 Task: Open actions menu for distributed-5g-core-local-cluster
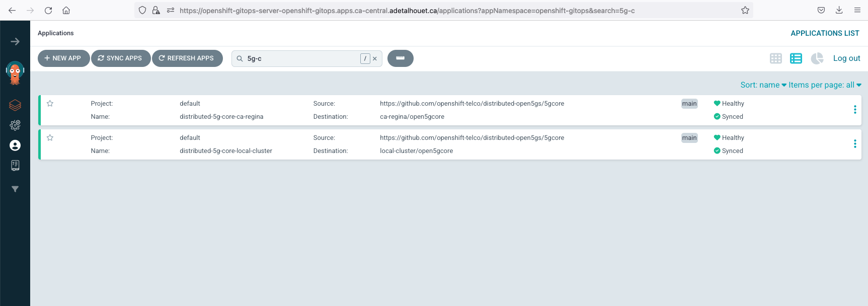click(855, 144)
